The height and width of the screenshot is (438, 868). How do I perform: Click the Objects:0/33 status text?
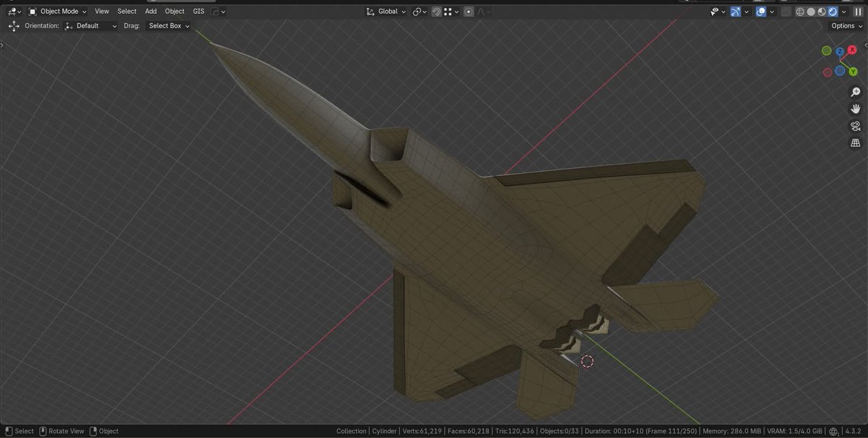pos(560,431)
